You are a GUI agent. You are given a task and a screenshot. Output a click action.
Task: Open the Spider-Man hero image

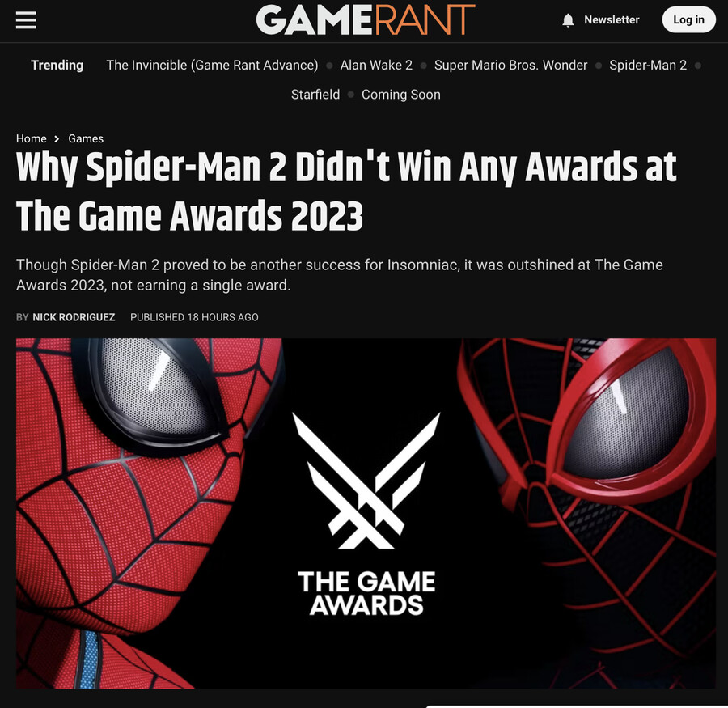[366, 513]
